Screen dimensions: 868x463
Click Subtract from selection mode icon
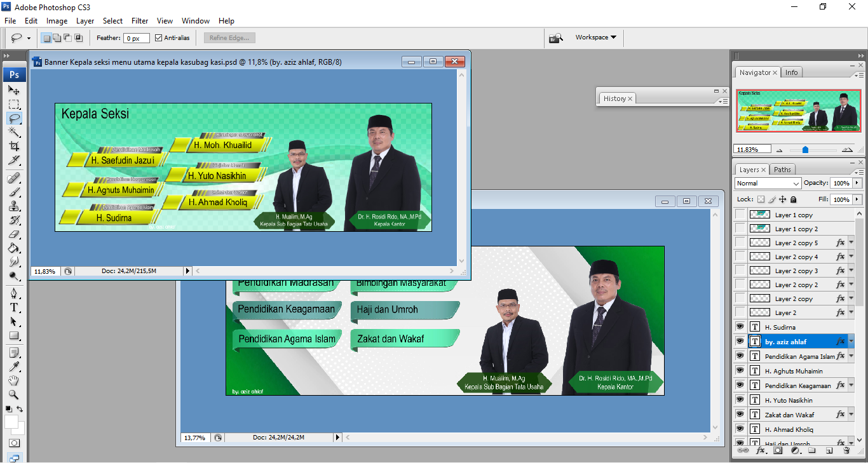[68, 38]
